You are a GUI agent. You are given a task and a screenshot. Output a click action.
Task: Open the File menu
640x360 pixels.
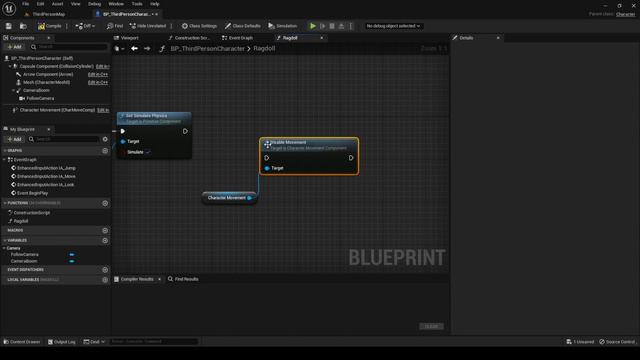click(25, 4)
